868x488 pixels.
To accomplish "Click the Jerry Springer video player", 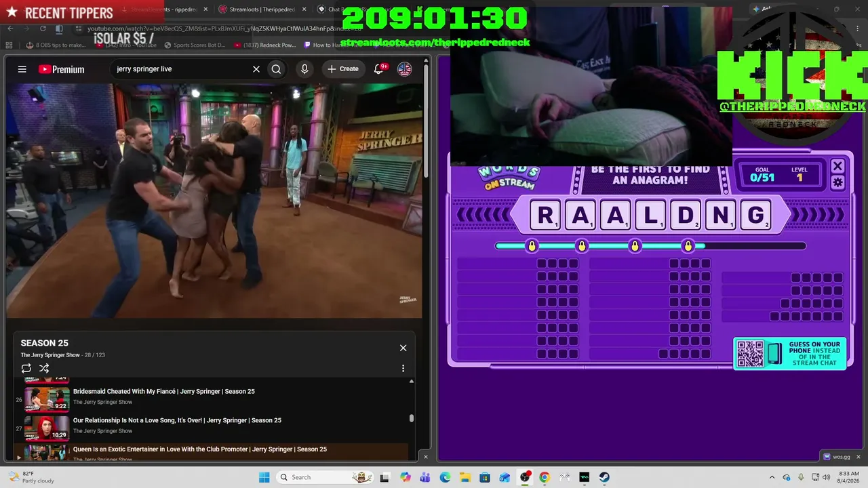I will [x=214, y=201].
